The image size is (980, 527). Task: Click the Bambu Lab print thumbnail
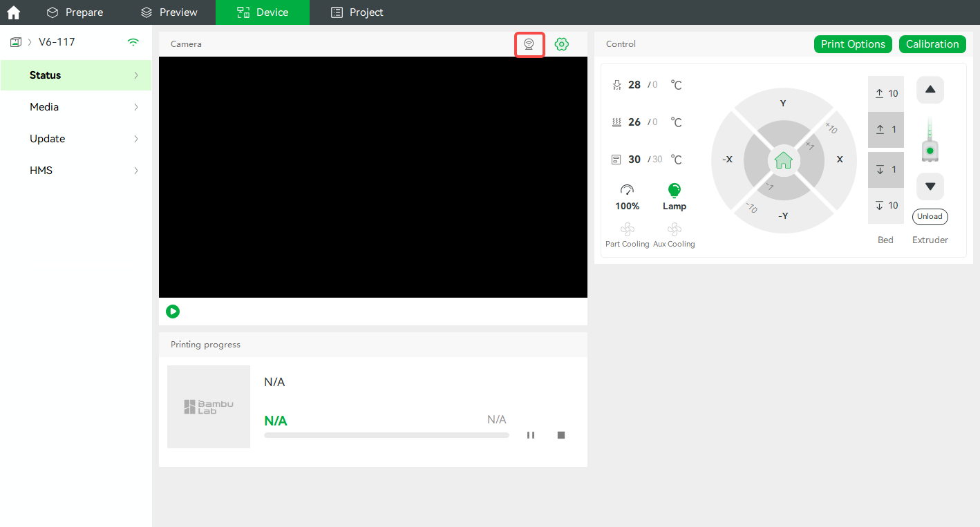tap(209, 407)
